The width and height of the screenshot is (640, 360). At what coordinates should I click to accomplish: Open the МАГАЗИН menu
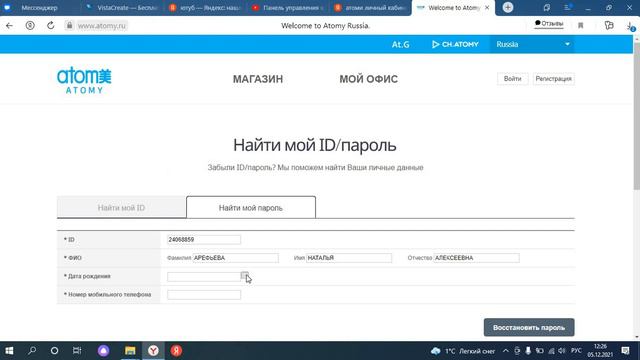coord(258,79)
